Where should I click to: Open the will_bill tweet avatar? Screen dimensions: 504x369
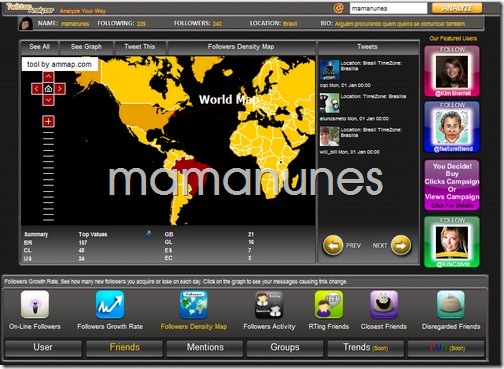[x=329, y=136]
